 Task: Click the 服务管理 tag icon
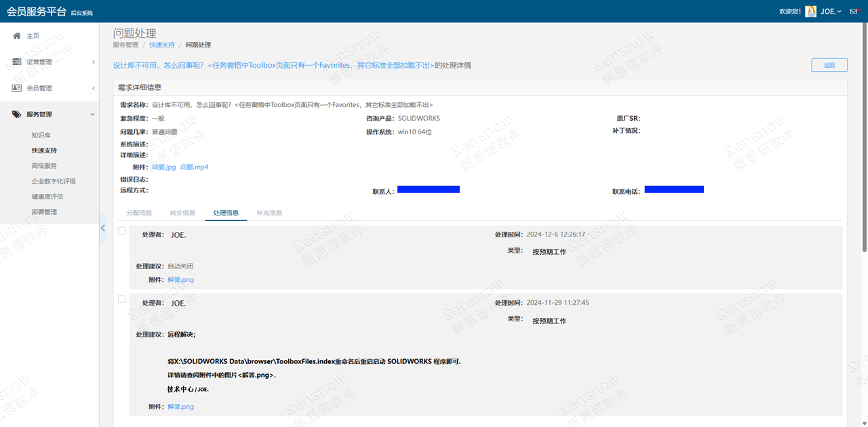pyautogui.click(x=17, y=115)
